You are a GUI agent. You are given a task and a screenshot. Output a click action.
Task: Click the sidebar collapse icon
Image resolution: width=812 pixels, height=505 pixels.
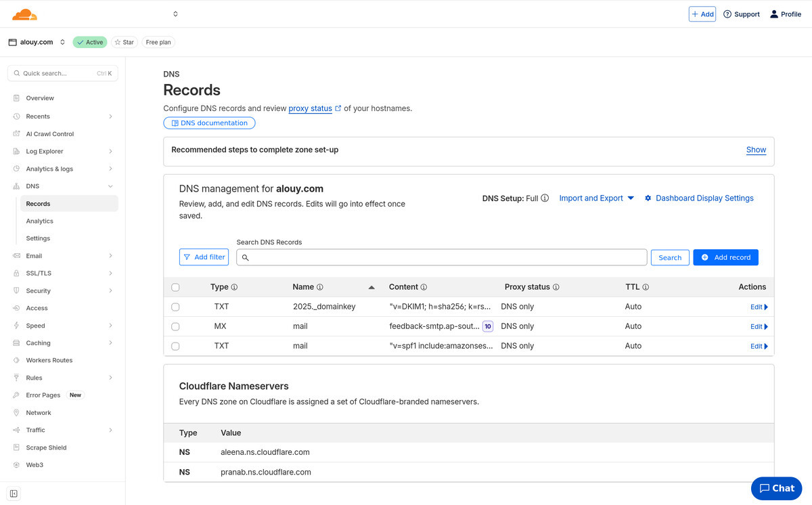click(14, 493)
